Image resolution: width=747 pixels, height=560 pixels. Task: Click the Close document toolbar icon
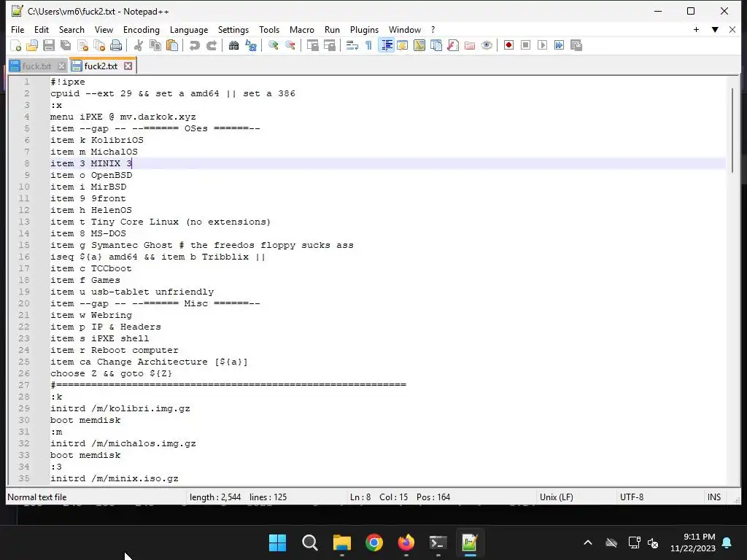[82, 45]
